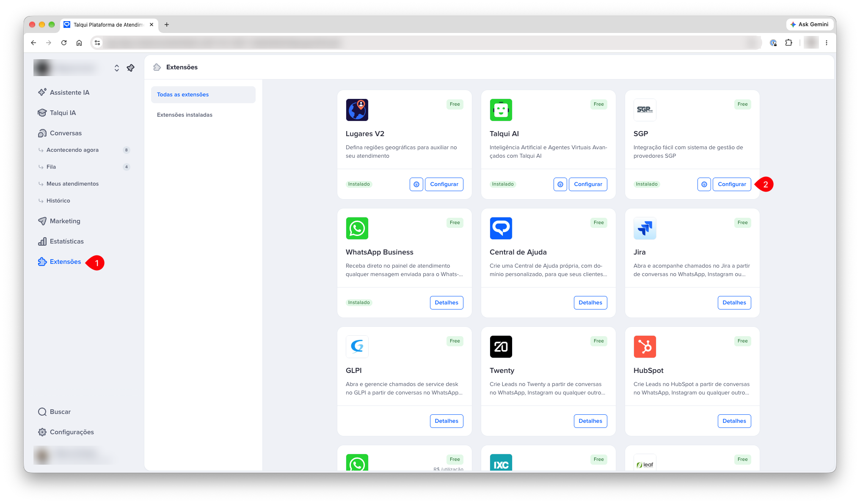Screen dimensions: 860x504
Task: Open Acontecendo agora submenu
Action: [84, 150]
